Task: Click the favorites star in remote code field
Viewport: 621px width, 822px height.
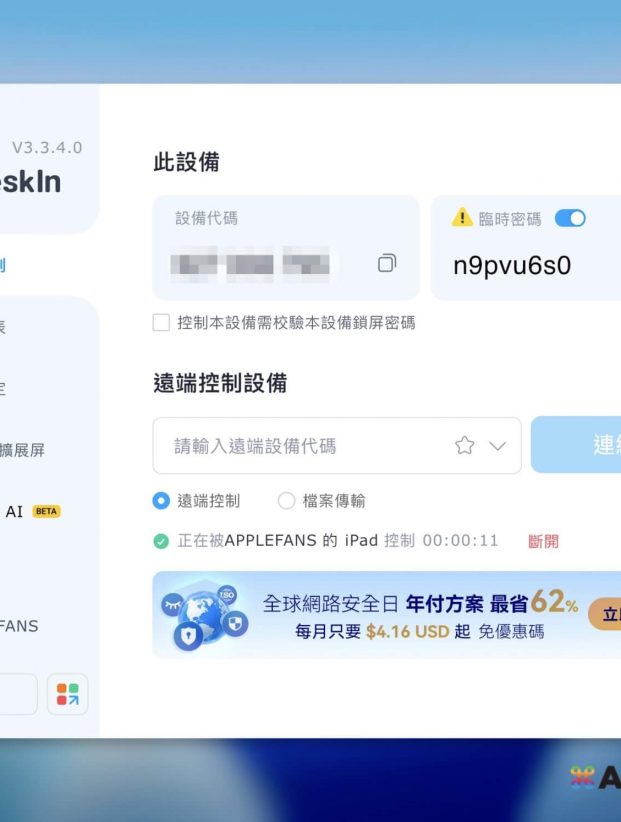Action: click(464, 446)
